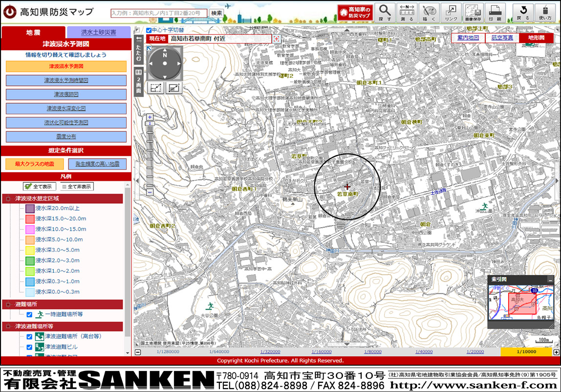Pan the map west with compass left arrow

click(x=151, y=64)
